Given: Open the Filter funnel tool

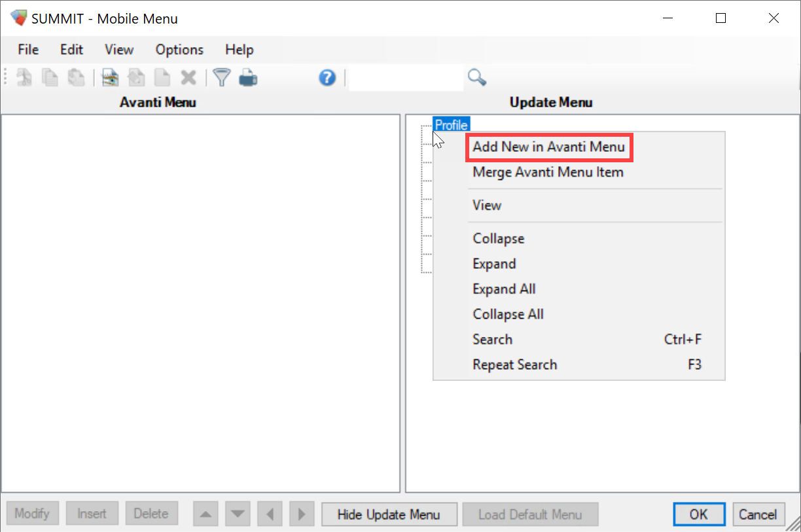Looking at the screenshot, I should coord(222,78).
